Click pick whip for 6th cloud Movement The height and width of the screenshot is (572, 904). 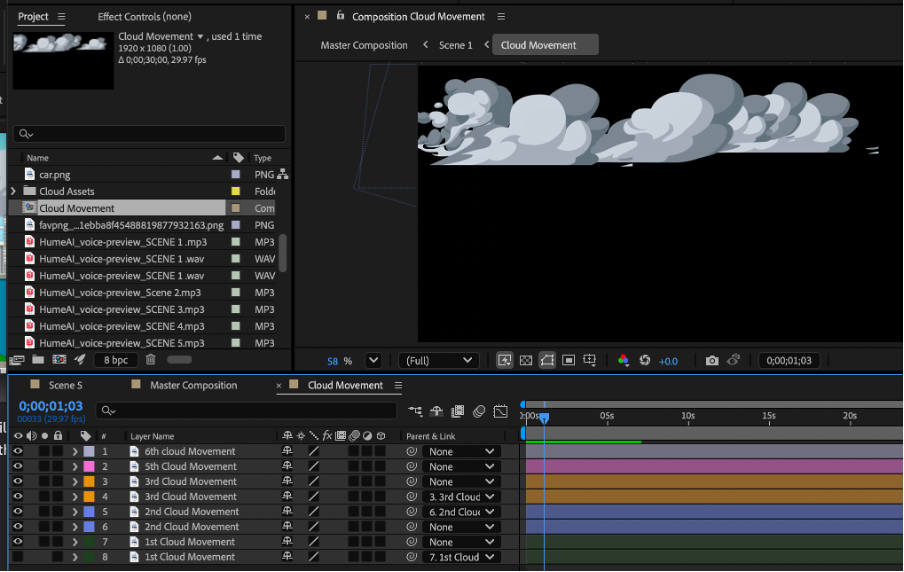click(411, 452)
